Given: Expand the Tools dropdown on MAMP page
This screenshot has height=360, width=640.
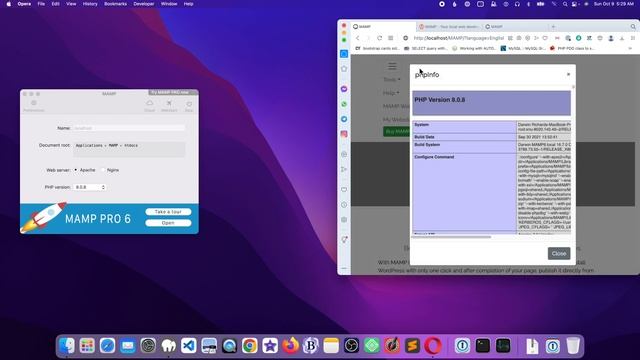Looking at the screenshot, I should (391, 80).
